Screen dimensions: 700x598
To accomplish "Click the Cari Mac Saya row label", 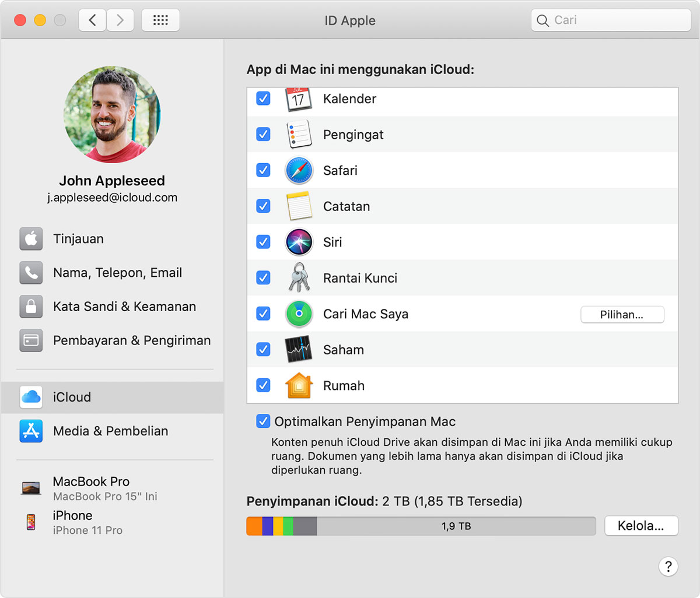I will click(x=366, y=314).
